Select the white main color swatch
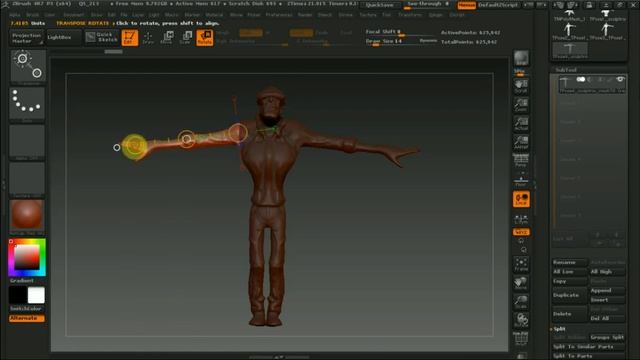Screen dimensions: 640x360 pyautogui.click(x=36, y=295)
